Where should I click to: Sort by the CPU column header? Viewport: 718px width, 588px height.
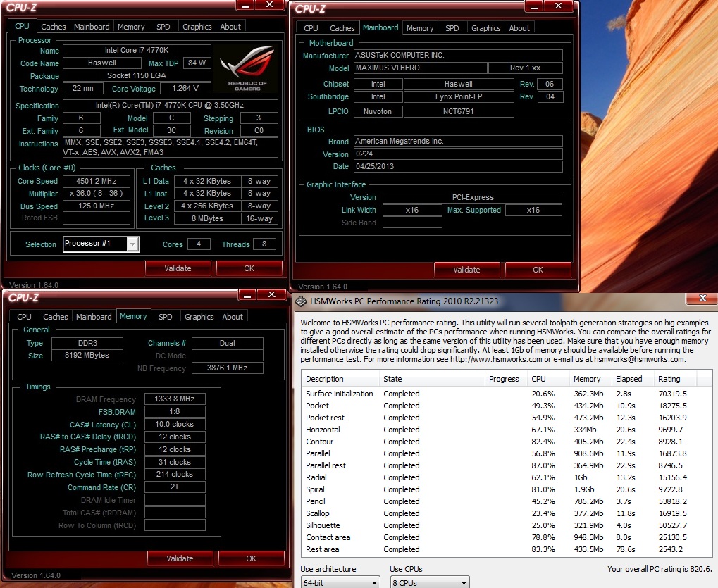548,379
